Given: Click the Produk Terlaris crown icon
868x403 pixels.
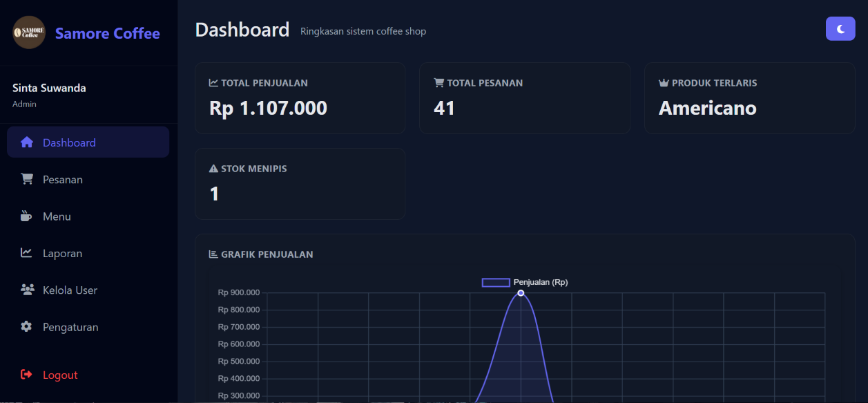Looking at the screenshot, I should click(664, 83).
